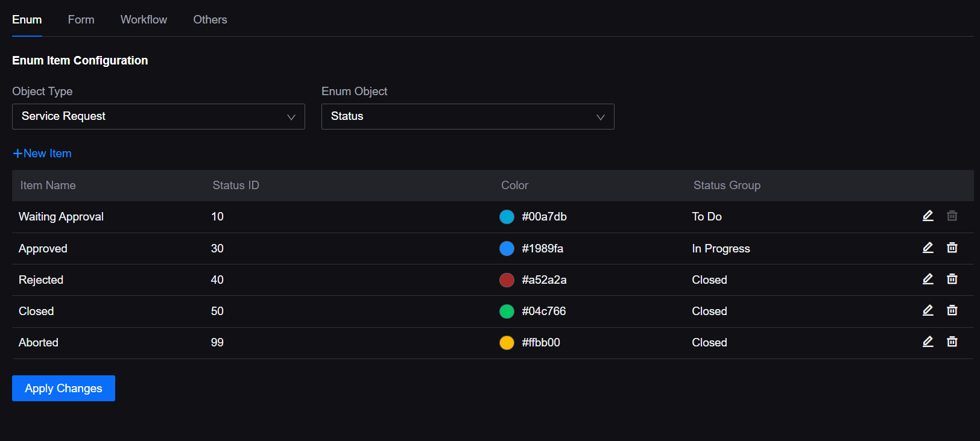Image resolution: width=980 pixels, height=441 pixels.
Task: Edit the Aborted status item
Action: click(x=928, y=342)
